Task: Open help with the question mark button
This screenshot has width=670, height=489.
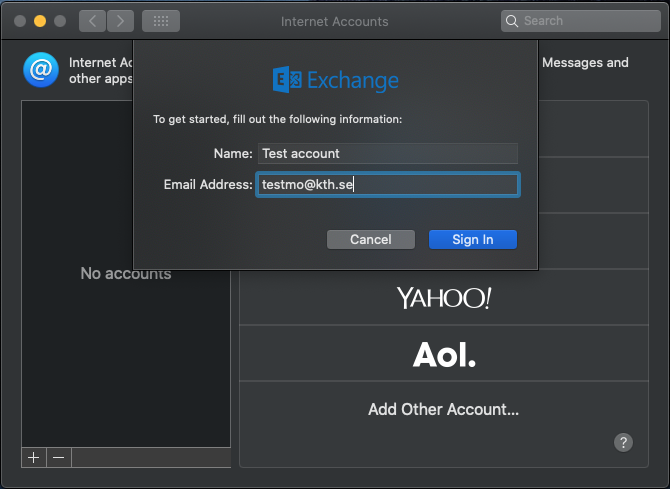Action: (x=623, y=442)
